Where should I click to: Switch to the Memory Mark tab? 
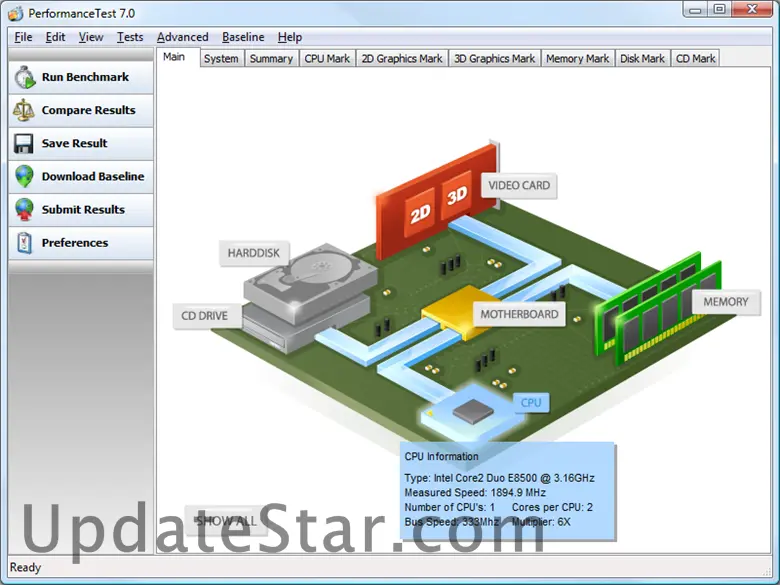(578, 59)
